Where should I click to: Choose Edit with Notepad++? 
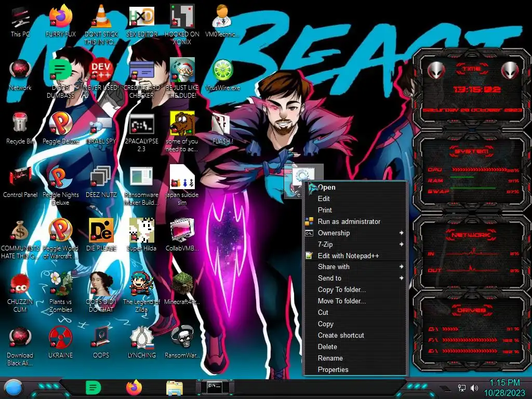355,256
